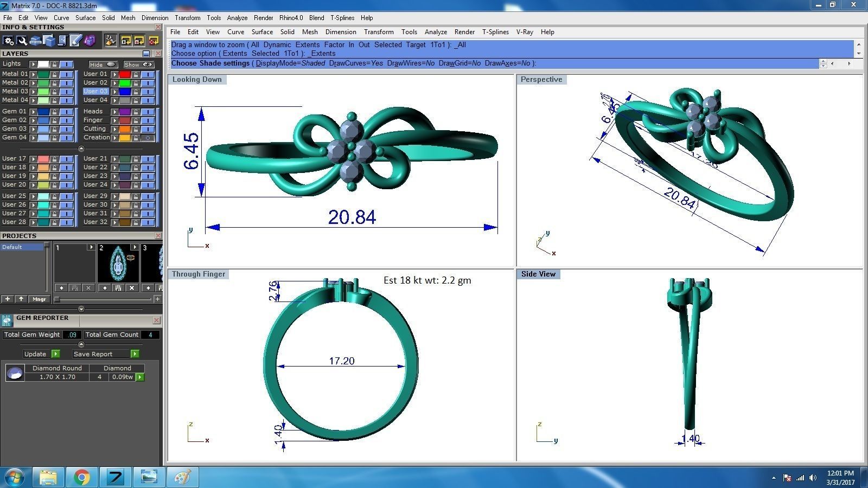Image resolution: width=868 pixels, height=488 pixels.
Task: Open the T-Splines menu in the inner menu bar
Action: coord(495,32)
